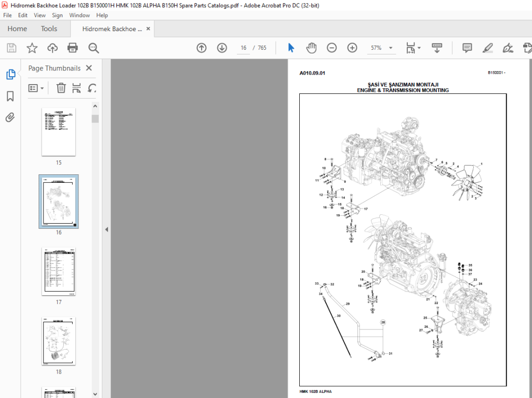
Task: Close the Page Thumbnails panel
Action: (89, 68)
